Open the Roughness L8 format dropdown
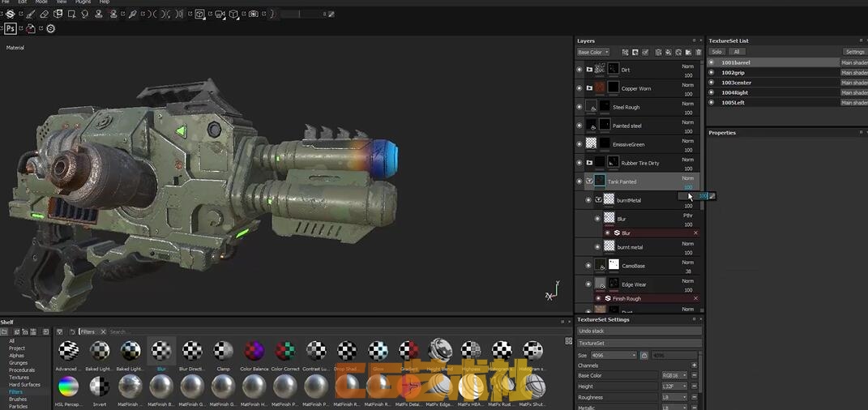 pyautogui.click(x=674, y=397)
